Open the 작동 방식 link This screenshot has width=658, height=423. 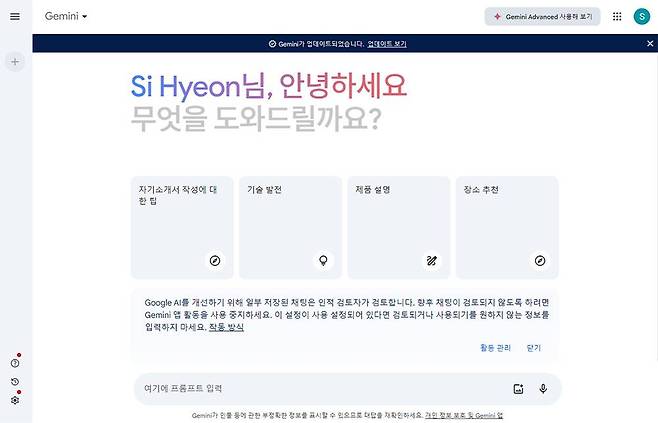226,327
